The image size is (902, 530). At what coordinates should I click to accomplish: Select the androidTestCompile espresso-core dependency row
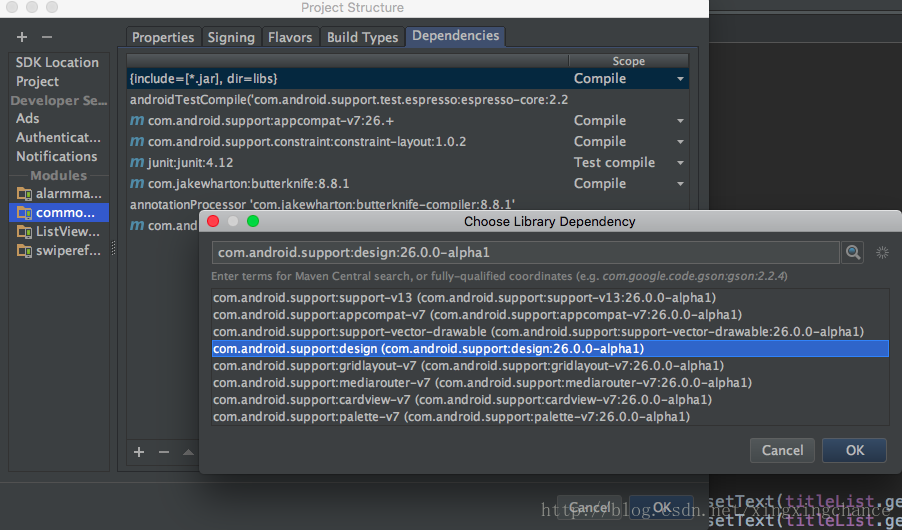tap(407, 100)
